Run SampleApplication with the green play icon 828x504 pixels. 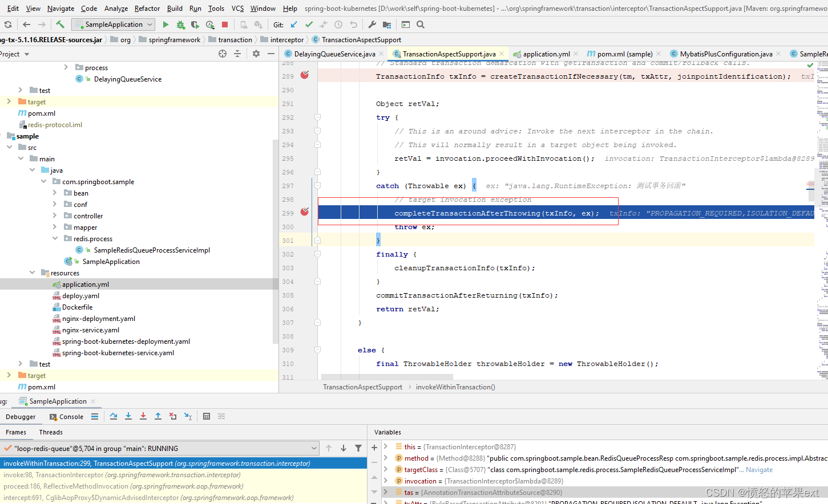(165, 25)
